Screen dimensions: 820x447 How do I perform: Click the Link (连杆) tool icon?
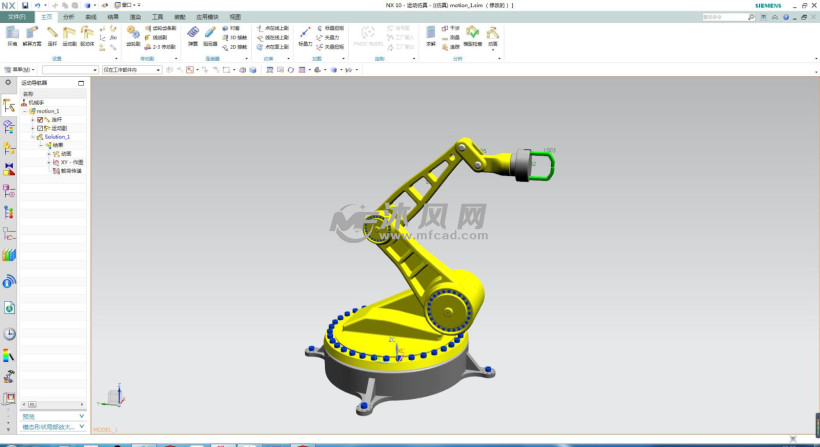point(51,35)
